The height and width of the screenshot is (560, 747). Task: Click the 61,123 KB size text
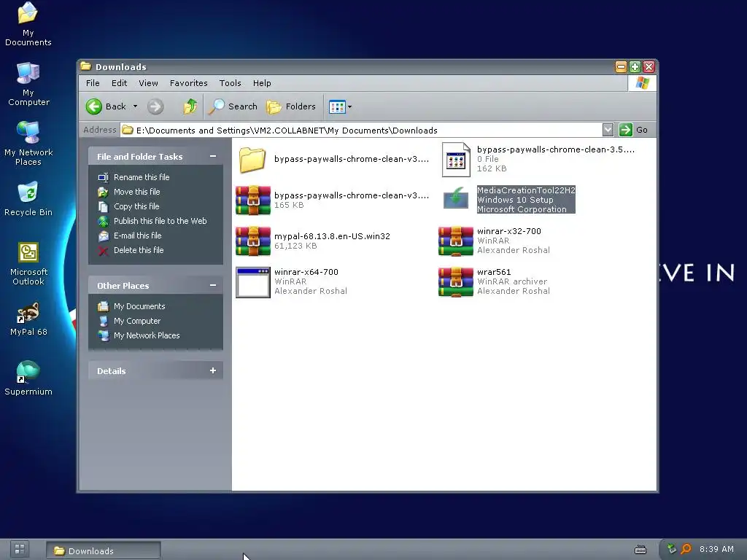tap(295, 246)
